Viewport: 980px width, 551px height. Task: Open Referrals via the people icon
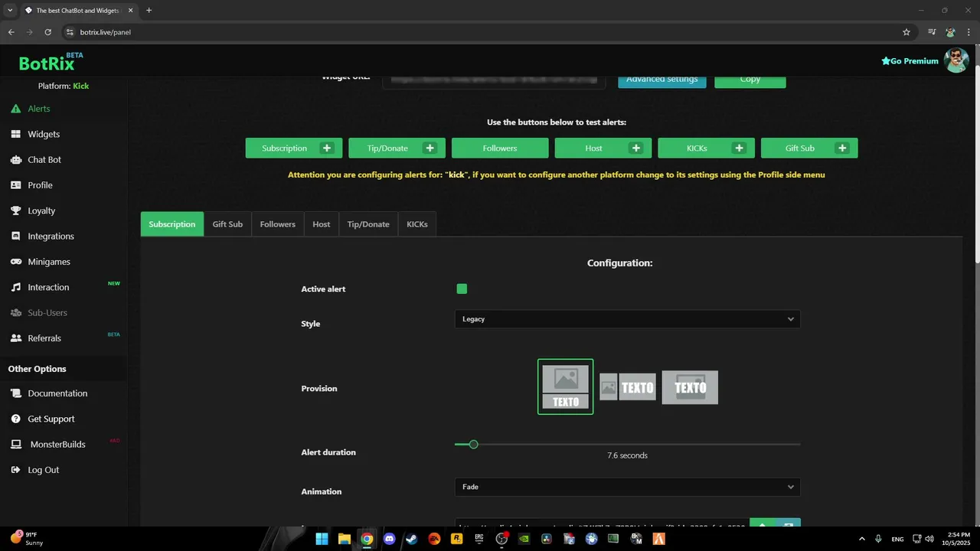(x=15, y=338)
